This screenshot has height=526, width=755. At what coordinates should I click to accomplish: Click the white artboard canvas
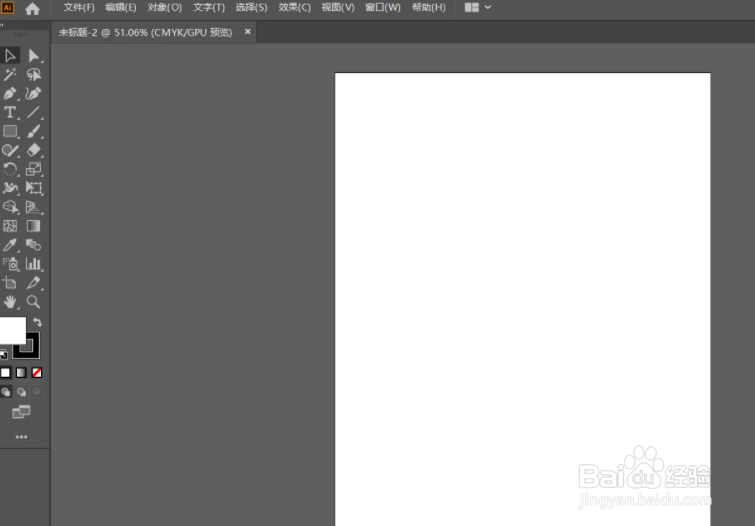point(522,299)
